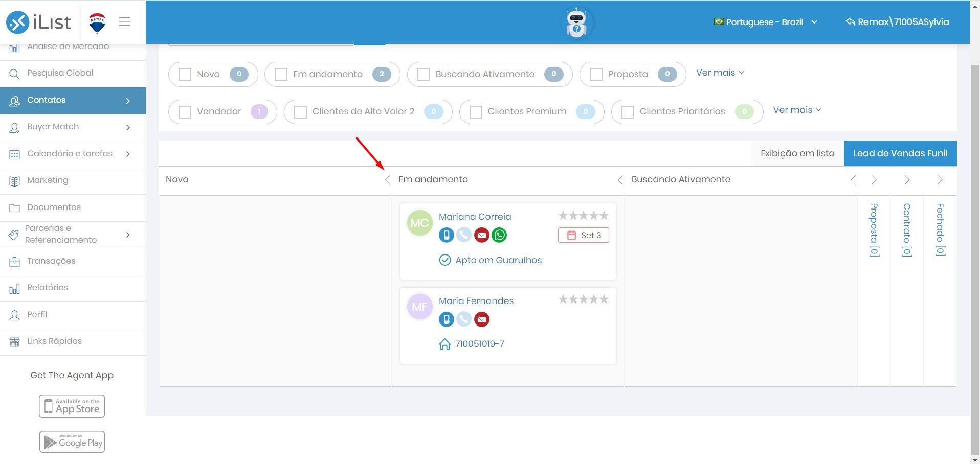Click Maria Fernandes' mobile phone icon
The width and height of the screenshot is (980, 464).
point(447,319)
